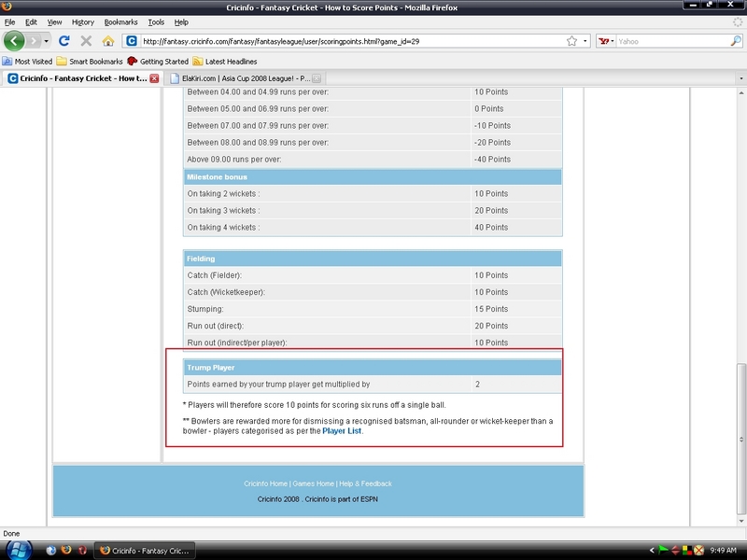
Task: Click 'Above 09.00 runs per over' row
Action: (x=373, y=160)
